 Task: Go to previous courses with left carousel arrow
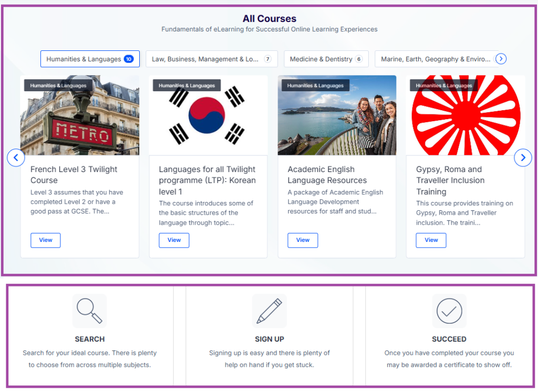pos(16,157)
